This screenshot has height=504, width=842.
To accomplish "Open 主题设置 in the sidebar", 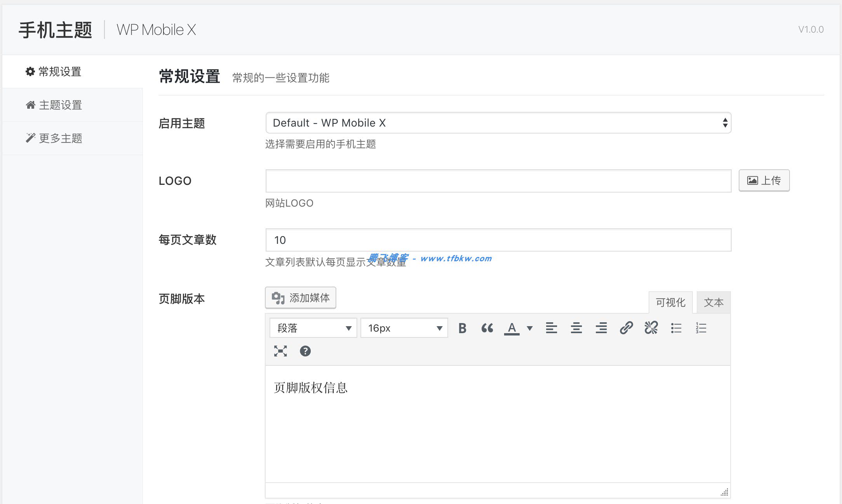I will coord(73,105).
